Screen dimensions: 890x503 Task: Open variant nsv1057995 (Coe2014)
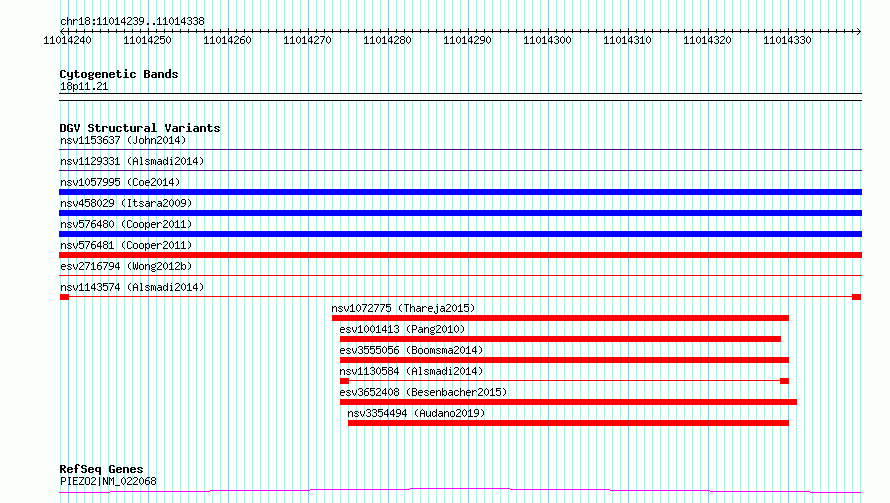coord(120,182)
